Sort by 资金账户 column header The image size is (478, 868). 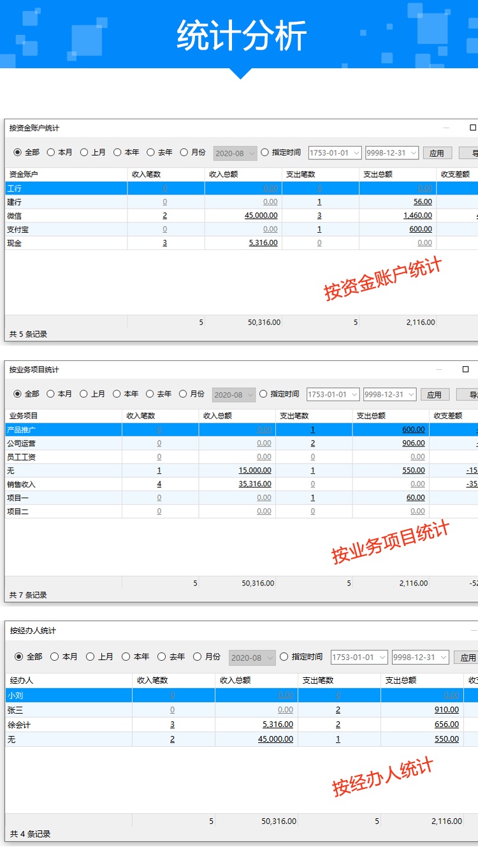(66, 174)
